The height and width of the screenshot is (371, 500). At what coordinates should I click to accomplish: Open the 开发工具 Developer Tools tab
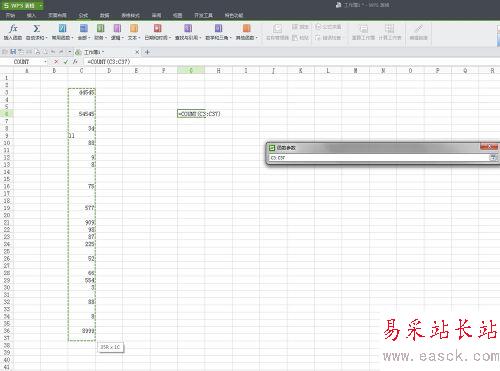click(204, 15)
